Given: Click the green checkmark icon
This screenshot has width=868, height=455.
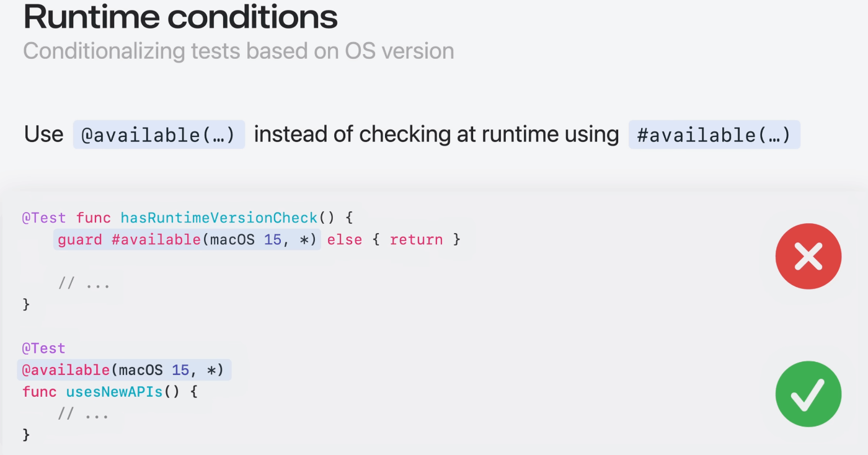Looking at the screenshot, I should click(808, 394).
